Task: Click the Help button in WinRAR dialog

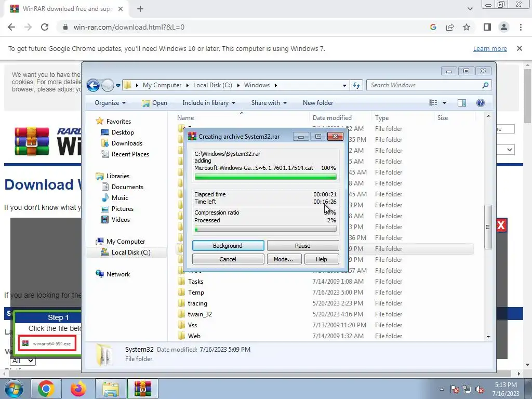Action: coord(322,259)
